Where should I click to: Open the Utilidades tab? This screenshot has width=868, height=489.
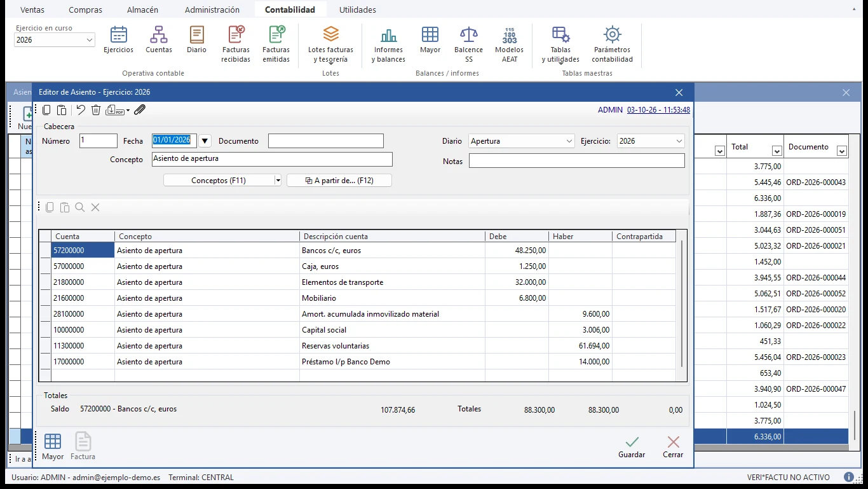point(357,10)
